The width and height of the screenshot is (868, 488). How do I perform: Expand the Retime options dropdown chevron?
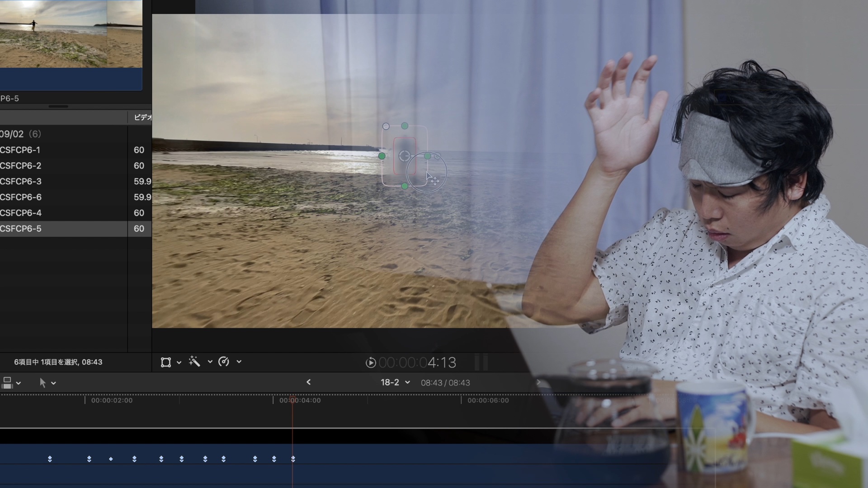(x=239, y=362)
